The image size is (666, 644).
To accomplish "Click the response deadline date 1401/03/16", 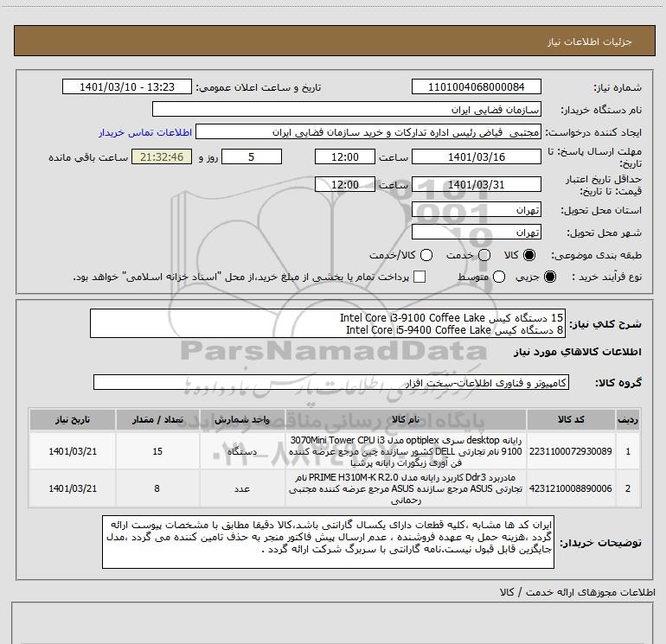I will click(x=476, y=156).
